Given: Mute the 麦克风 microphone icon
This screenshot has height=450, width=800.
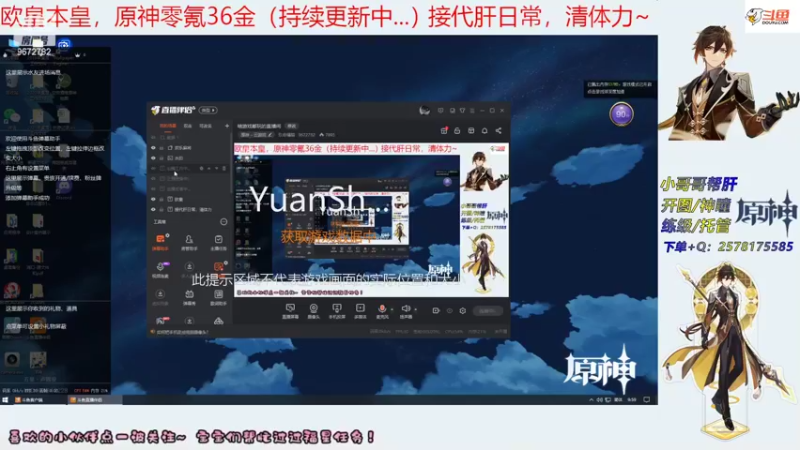Looking at the screenshot, I should pos(382,309).
